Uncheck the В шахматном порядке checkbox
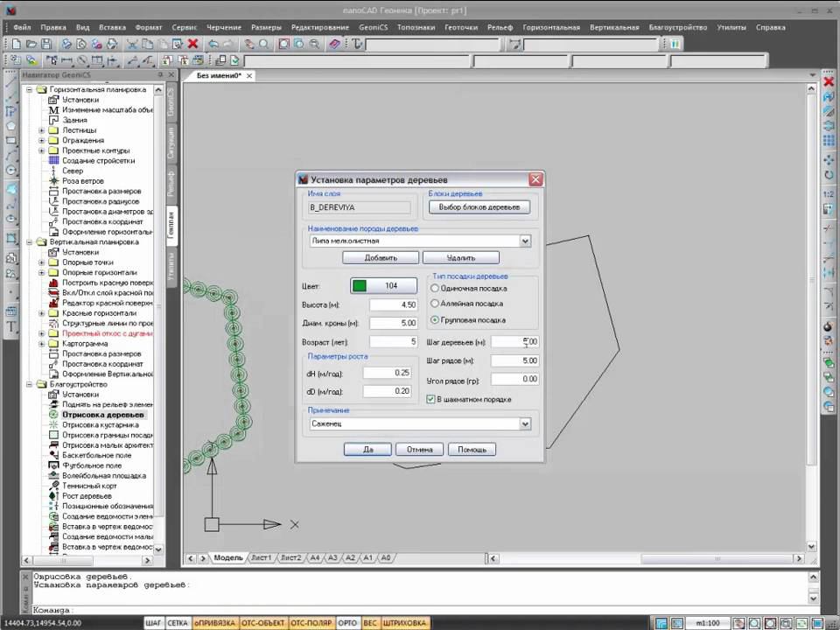 click(430, 399)
